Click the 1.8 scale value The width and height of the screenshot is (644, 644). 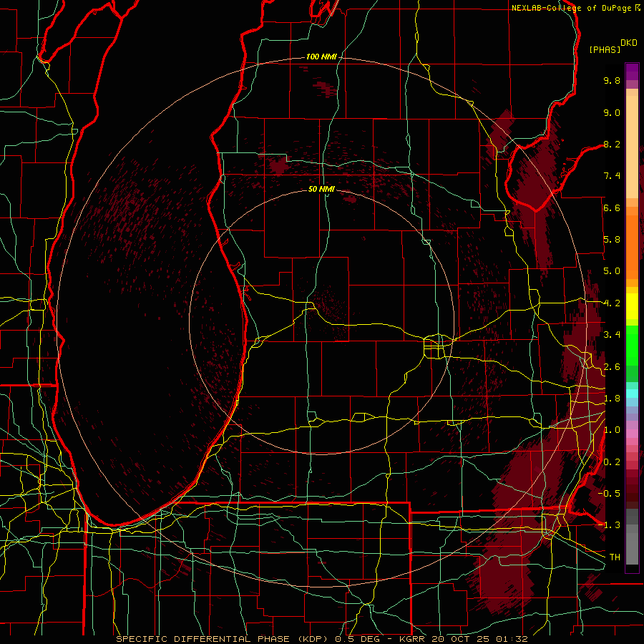click(x=612, y=399)
